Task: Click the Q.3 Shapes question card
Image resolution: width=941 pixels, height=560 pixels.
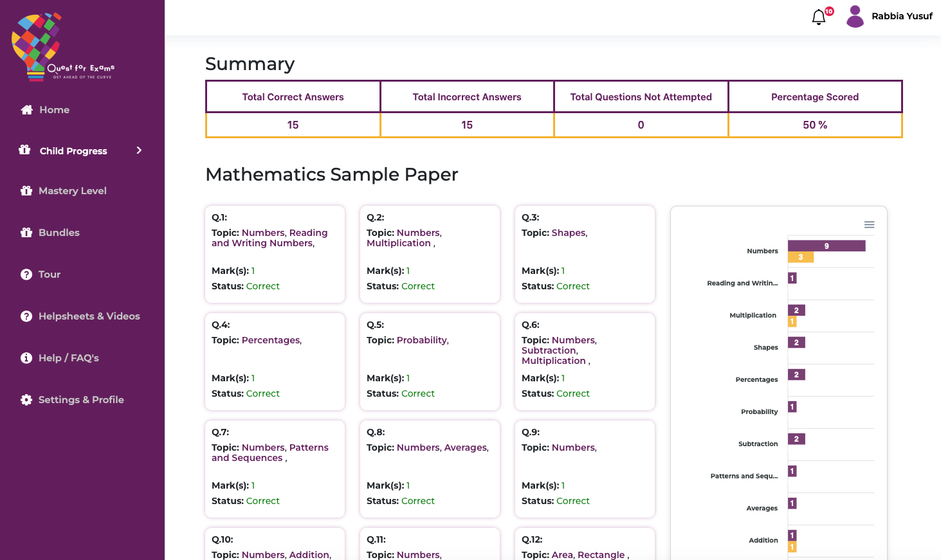Action: coord(585,254)
